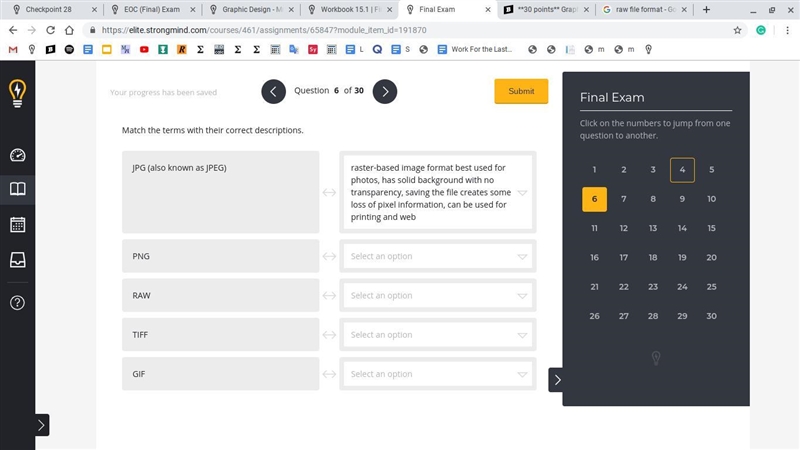Click the StrongMind lightbulb logo in sidebar
The width and height of the screenshot is (800, 450).
(17, 93)
